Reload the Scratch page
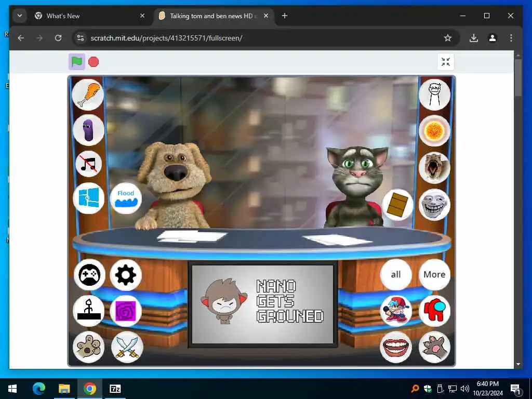 point(58,38)
